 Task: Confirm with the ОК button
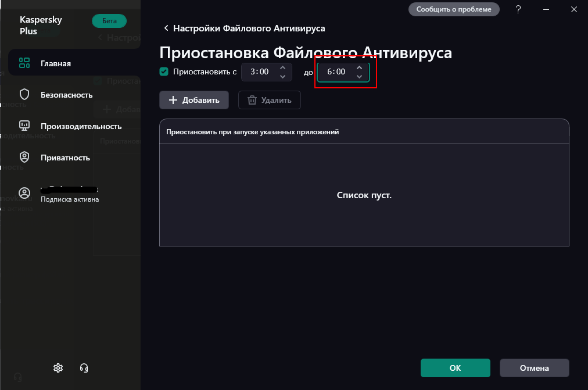tap(456, 368)
